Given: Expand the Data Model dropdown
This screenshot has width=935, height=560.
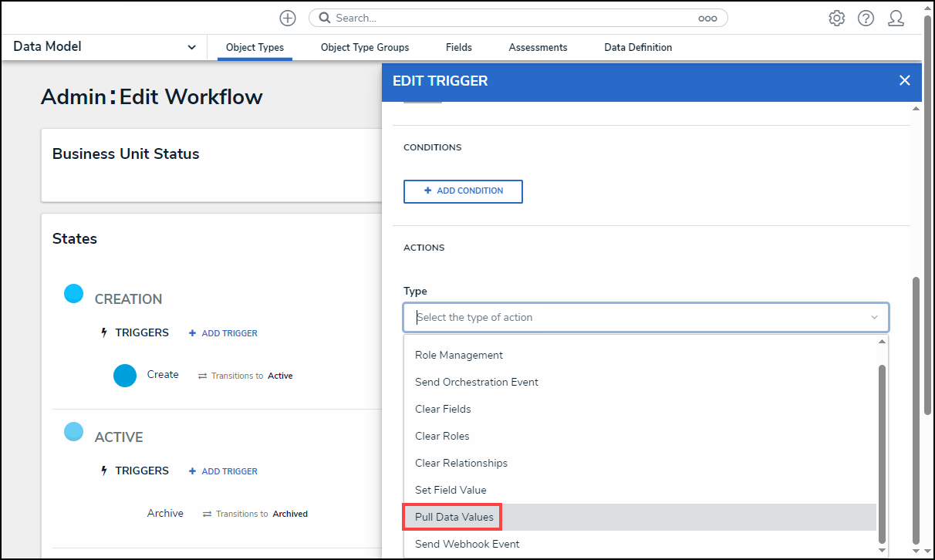Looking at the screenshot, I should point(191,47).
